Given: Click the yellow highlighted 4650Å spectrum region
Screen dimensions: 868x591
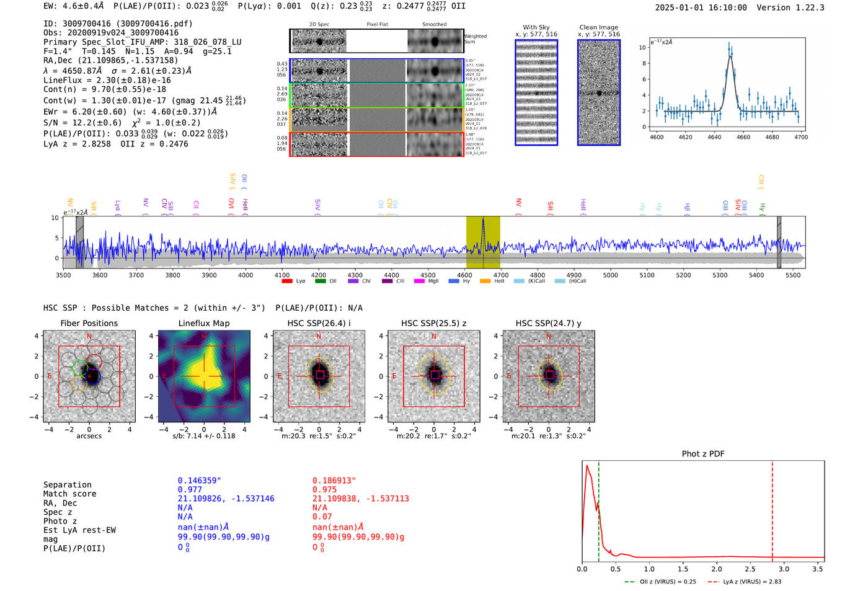Looking at the screenshot, I should click(x=483, y=242).
